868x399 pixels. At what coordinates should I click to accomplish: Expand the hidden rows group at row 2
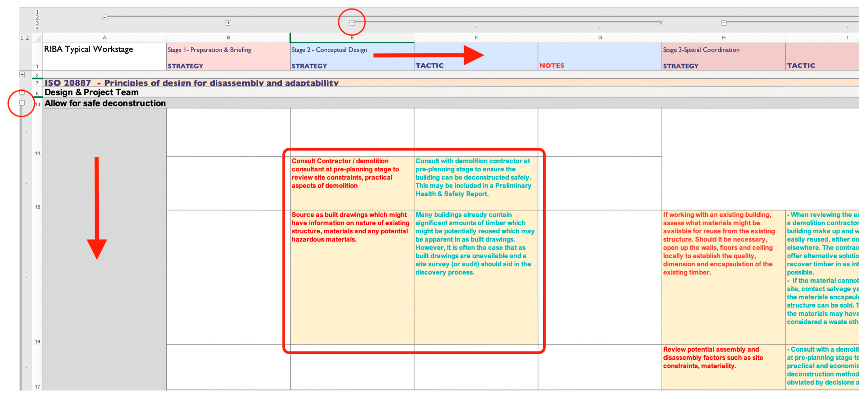22,74
